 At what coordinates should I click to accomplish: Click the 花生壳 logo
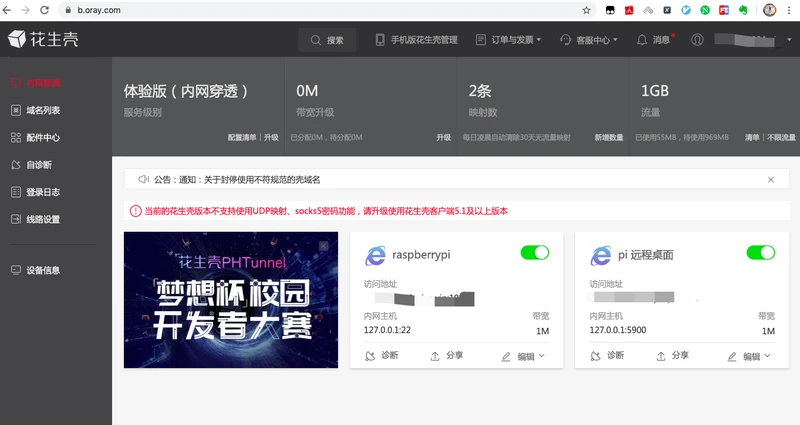[x=43, y=39]
